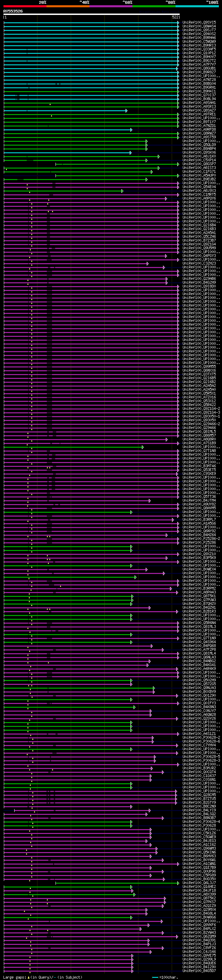Image resolution: width=222 pixels, height=980 pixels.
Task: Select hit label UniRef100_A7NT28
Action: click(x=199, y=80)
